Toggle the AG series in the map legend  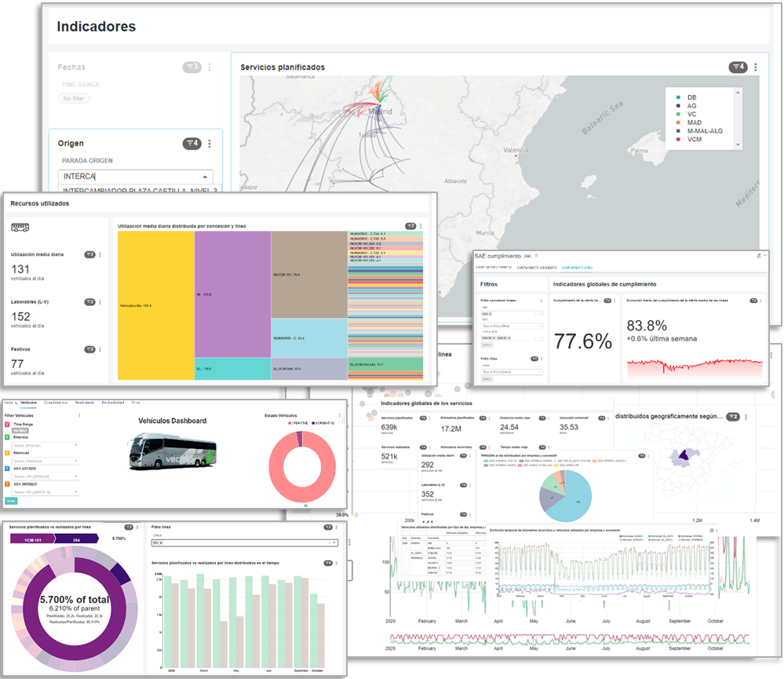(687, 106)
